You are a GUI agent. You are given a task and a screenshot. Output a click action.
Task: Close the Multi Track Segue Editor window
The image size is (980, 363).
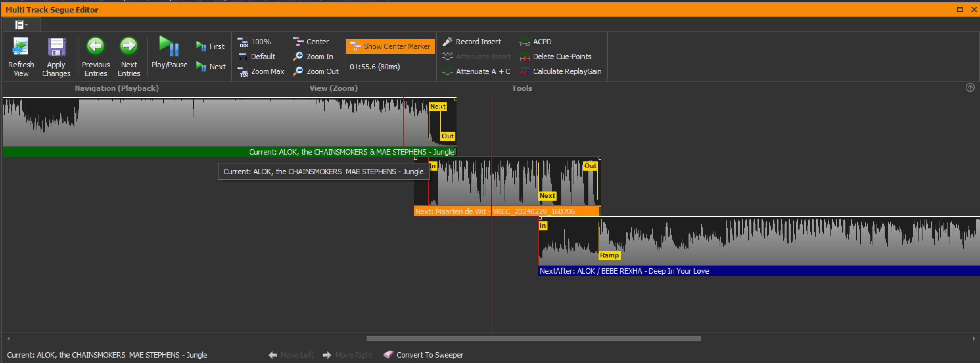(x=974, y=9)
